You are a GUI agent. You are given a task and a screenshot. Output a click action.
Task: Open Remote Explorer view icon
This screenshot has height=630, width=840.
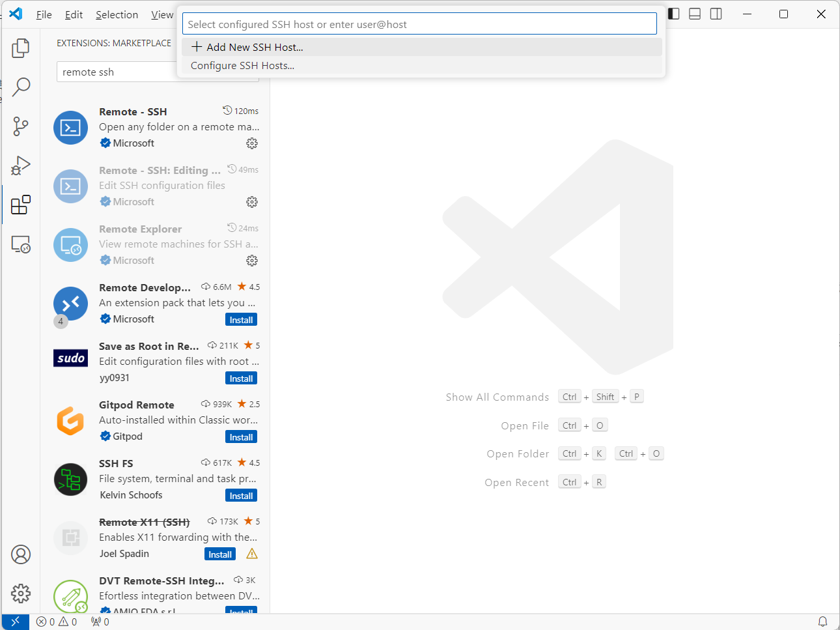click(21, 244)
